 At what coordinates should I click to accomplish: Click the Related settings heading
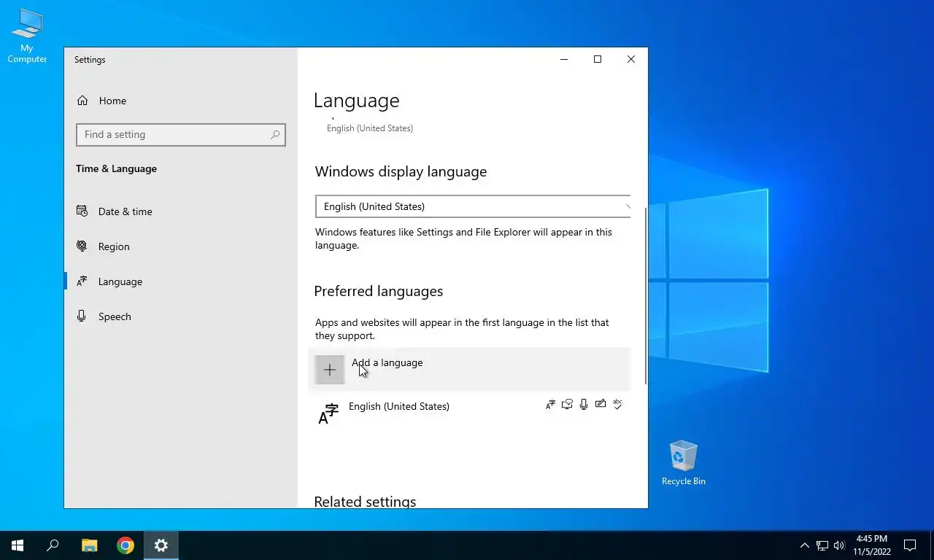pyautogui.click(x=365, y=502)
